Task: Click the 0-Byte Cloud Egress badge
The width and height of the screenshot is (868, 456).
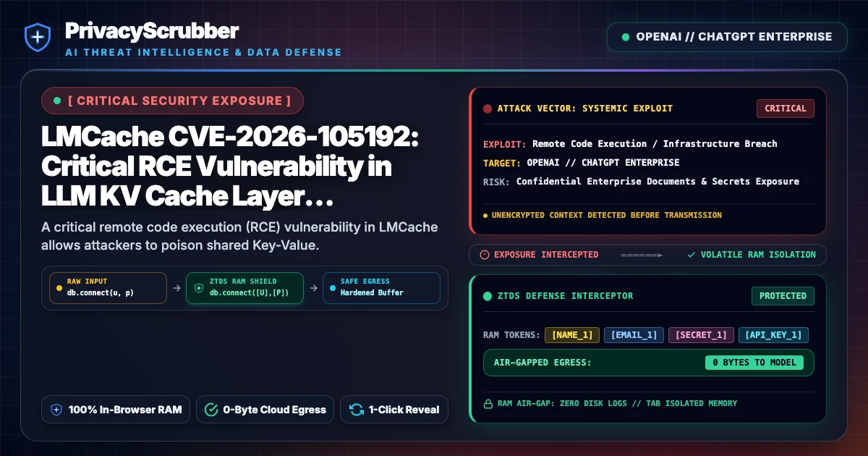Action: click(x=265, y=410)
